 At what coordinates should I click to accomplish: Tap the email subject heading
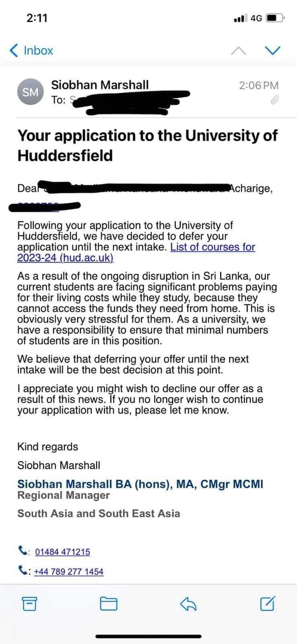point(148,145)
